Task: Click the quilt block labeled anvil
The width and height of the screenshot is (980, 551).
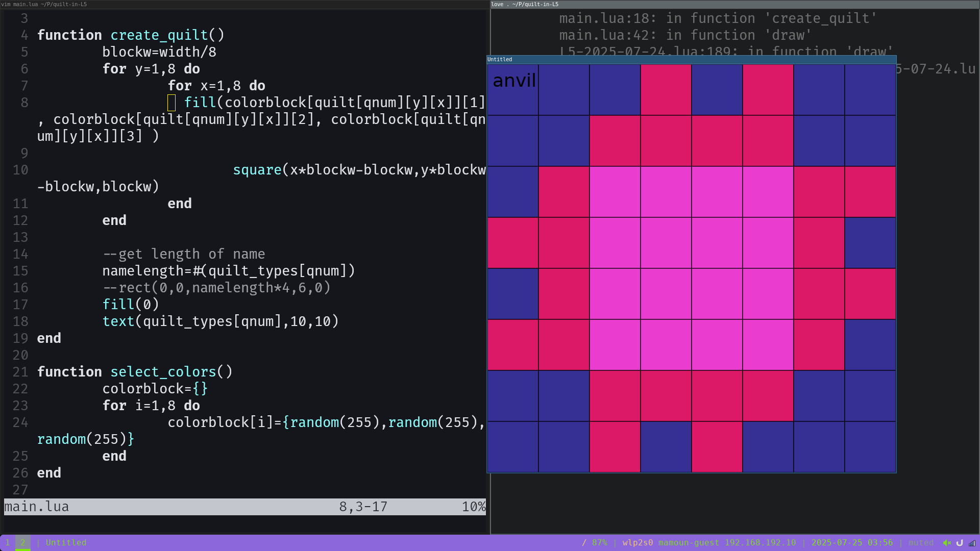Action: click(x=513, y=90)
